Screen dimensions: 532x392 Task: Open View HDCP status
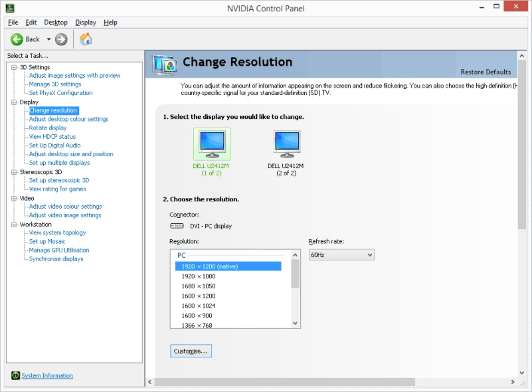point(52,136)
